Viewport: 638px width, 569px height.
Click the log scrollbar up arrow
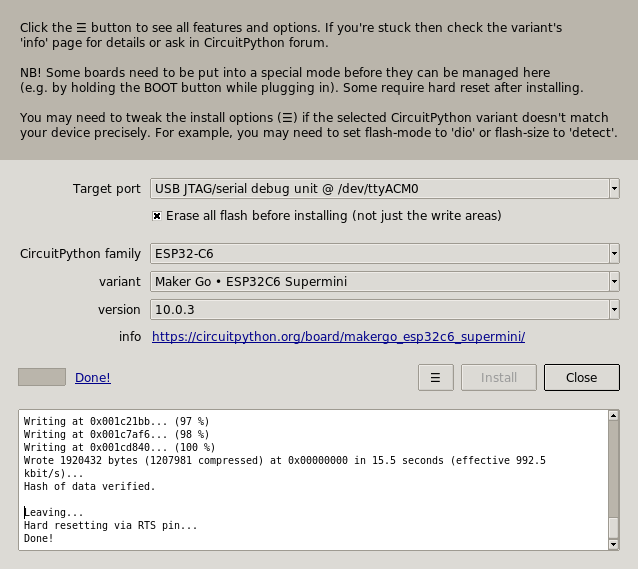click(614, 415)
